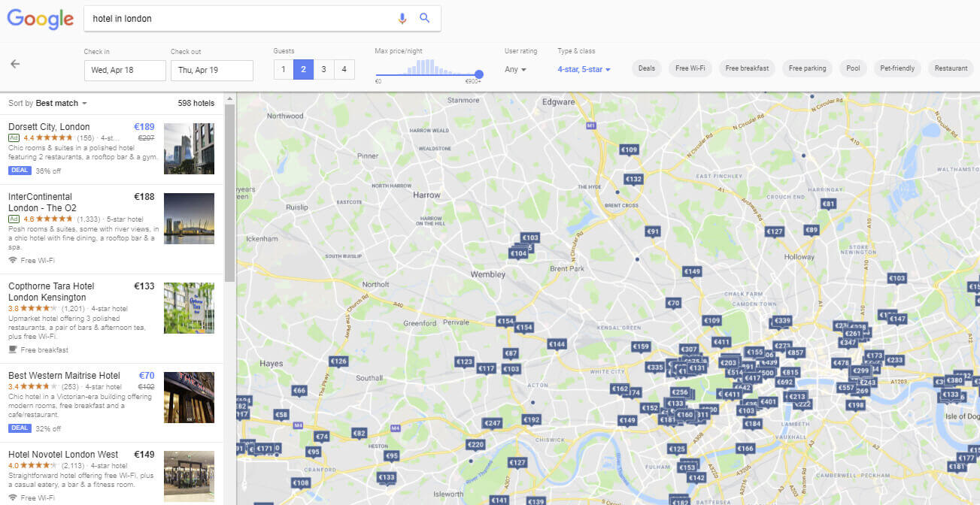
Task: Enable the Pet-friendly filter
Action: click(897, 68)
